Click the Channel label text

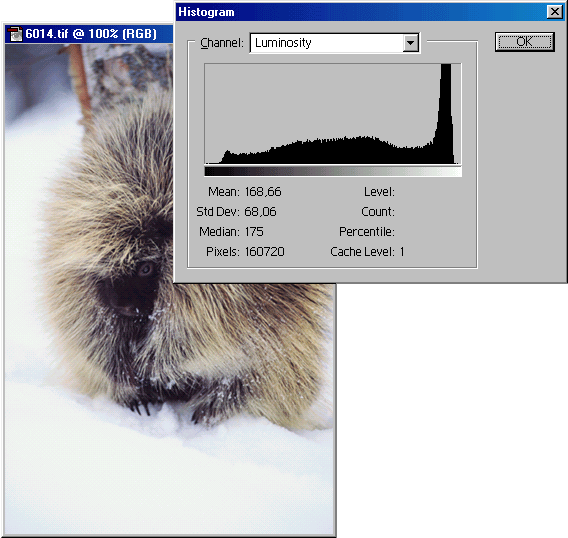click(222, 43)
